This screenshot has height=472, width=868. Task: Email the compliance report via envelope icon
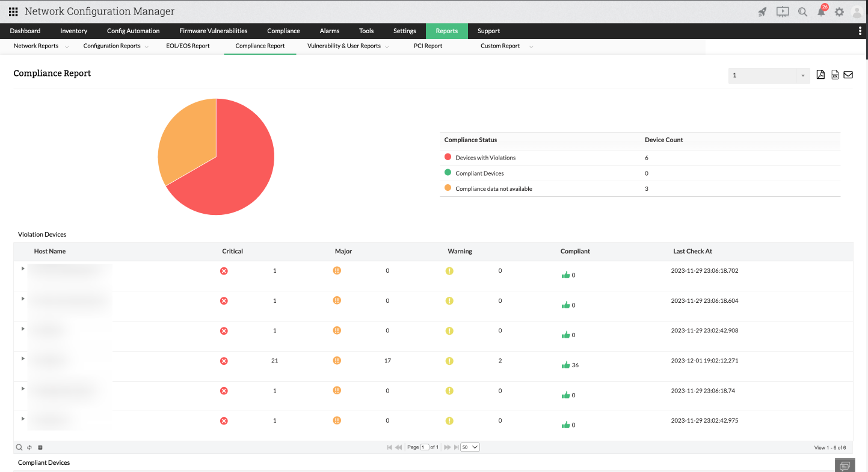pos(848,75)
